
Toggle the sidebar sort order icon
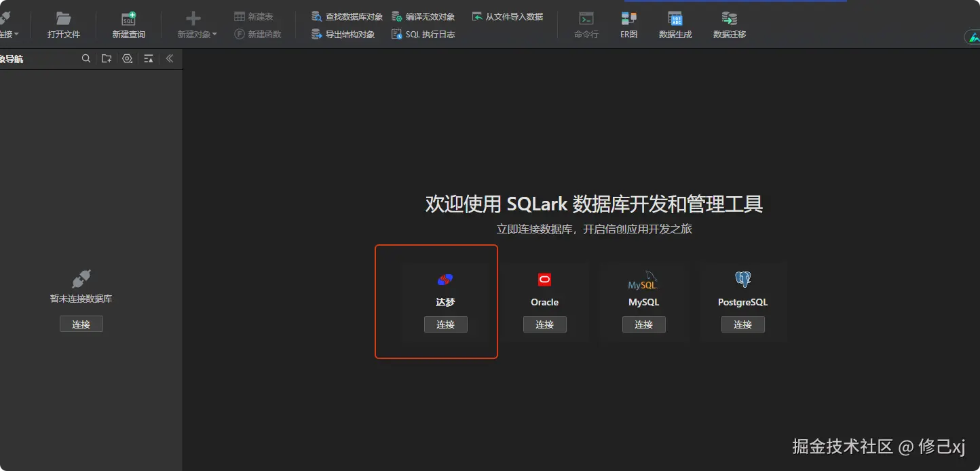click(148, 58)
